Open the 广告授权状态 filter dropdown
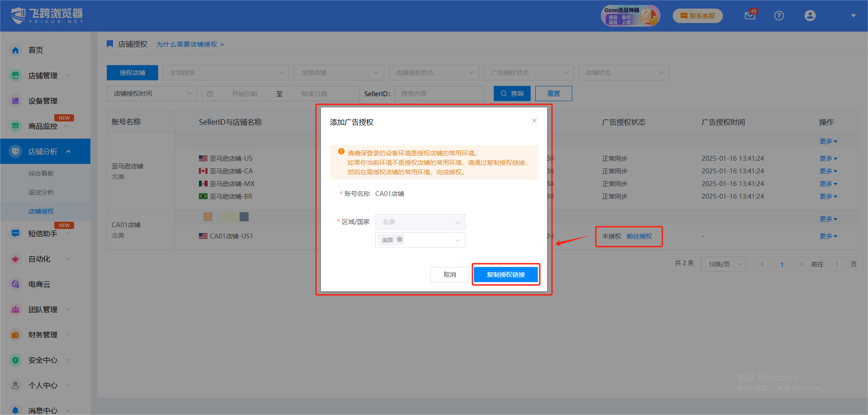This screenshot has height=415, width=868. click(528, 73)
